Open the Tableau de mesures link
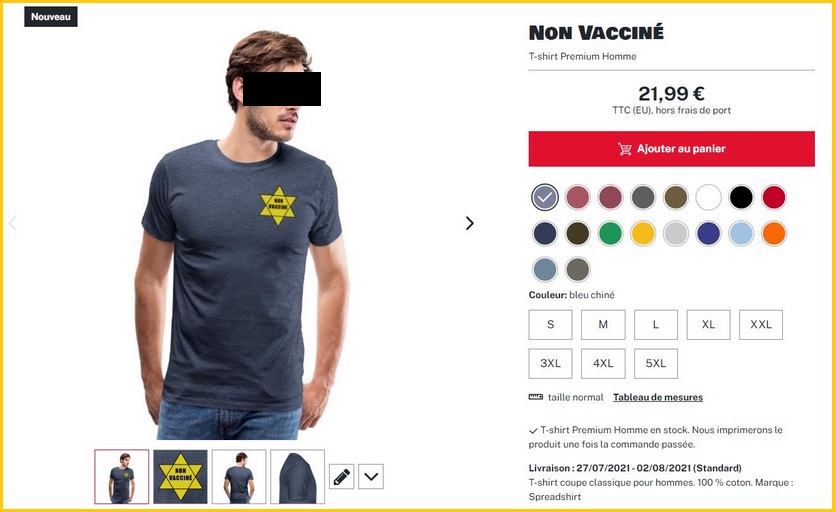 tap(657, 397)
